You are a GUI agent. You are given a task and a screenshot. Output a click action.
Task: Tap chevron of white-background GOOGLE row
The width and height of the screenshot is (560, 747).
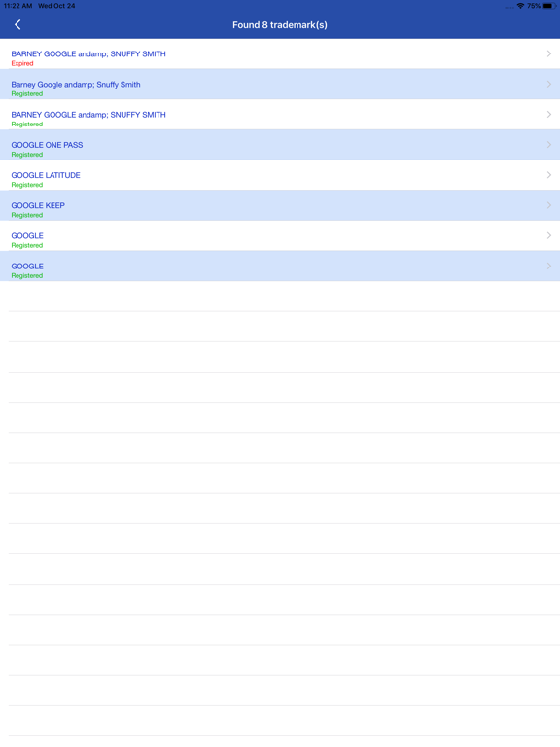548,235
